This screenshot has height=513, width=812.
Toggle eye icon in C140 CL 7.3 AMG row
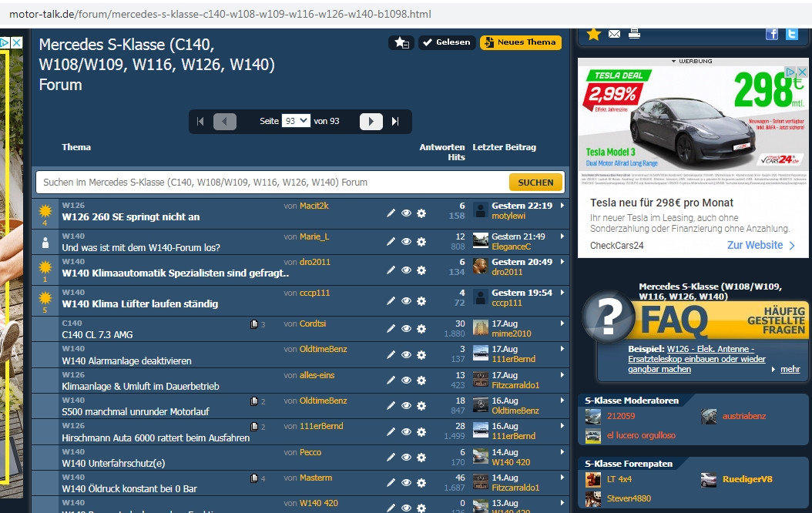click(407, 329)
